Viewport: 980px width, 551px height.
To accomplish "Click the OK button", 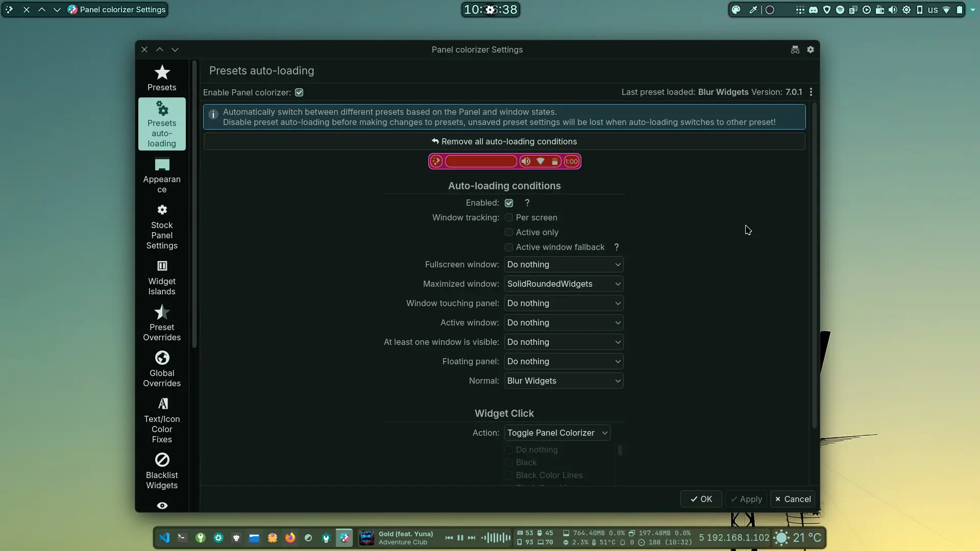I will (701, 499).
